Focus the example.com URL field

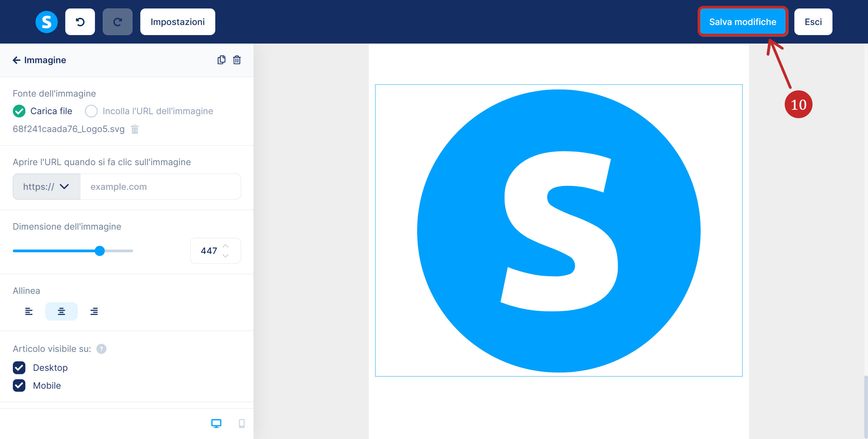[161, 187]
